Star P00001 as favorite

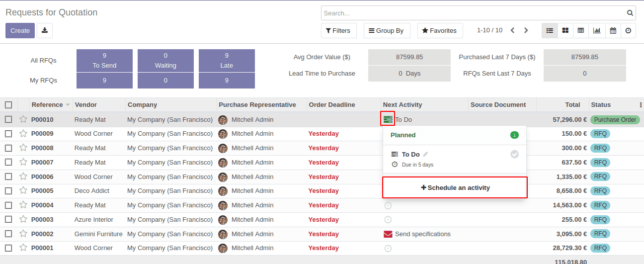(23, 248)
